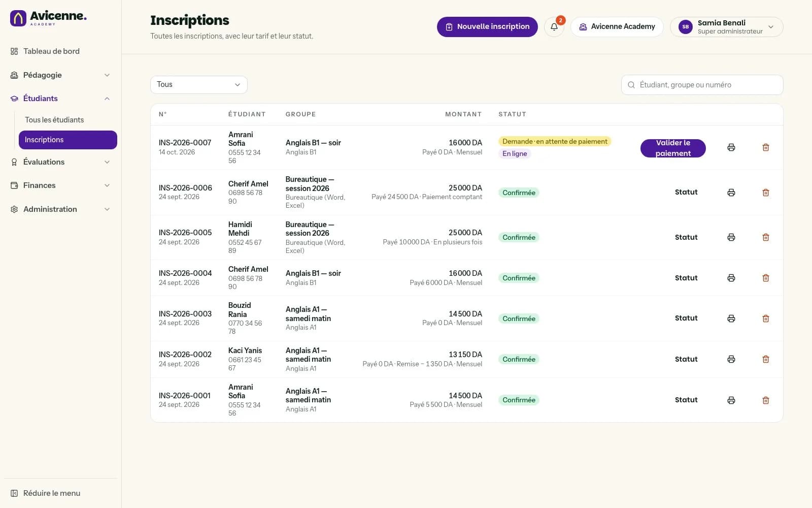The height and width of the screenshot is (508, 812).
Task: Print inscription INS-2026-0007
Action: pyautogui.click(x=731, y=147)
